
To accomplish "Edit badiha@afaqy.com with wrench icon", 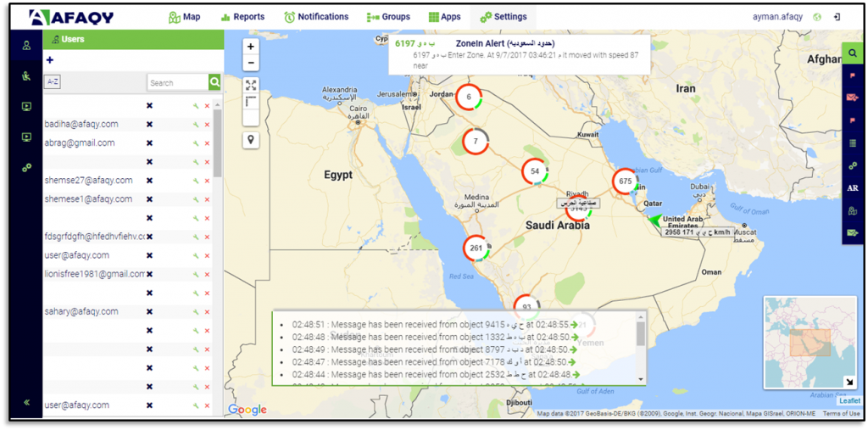I will pyautogui.click(x=196, y=125).
